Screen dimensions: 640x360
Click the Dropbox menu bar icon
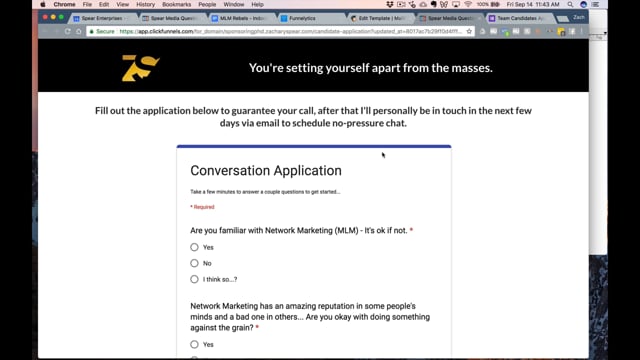click(x=390, y=4)
